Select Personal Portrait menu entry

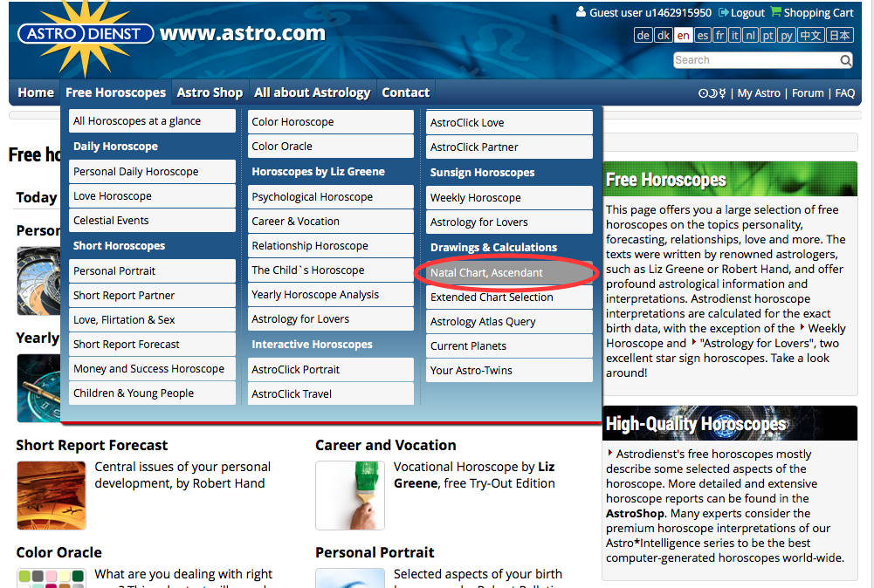click(152, 270)
